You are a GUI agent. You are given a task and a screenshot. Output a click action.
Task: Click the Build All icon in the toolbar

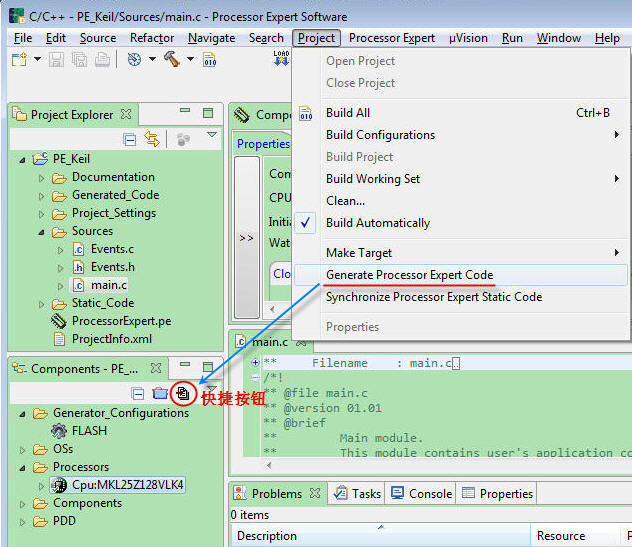pyautogui.click(x=209, y=60)
